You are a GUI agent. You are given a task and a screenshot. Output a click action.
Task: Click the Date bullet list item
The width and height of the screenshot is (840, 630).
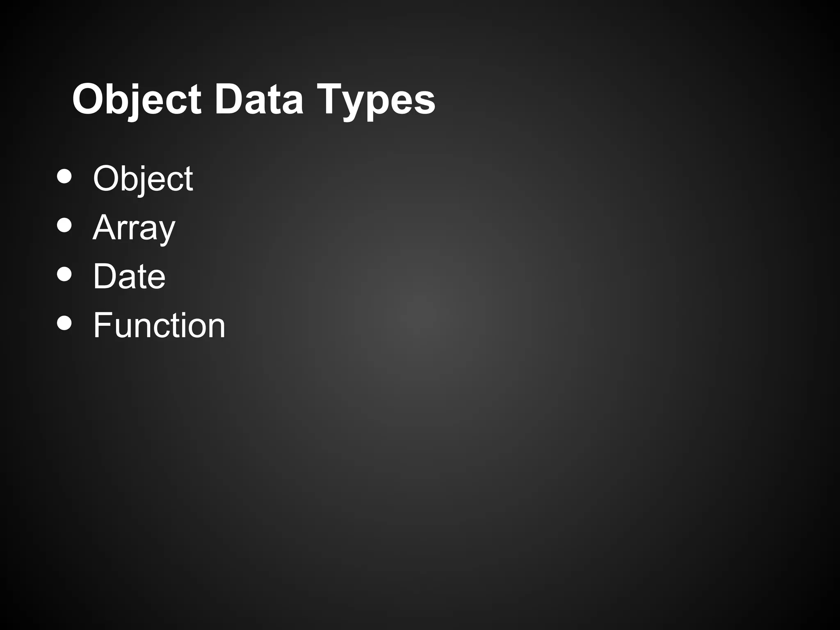pos(129,276)
